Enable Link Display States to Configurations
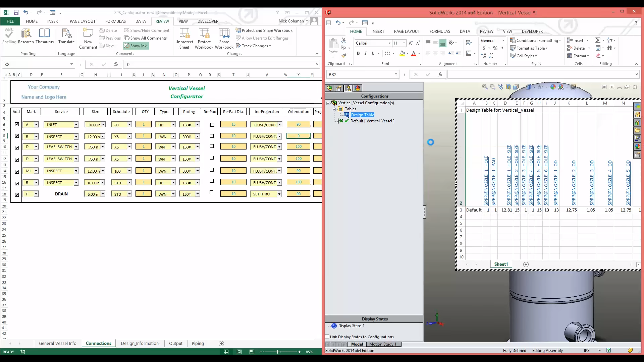This screenshot has height=362, width=644. pyautogui.click(x=327, y=337)
